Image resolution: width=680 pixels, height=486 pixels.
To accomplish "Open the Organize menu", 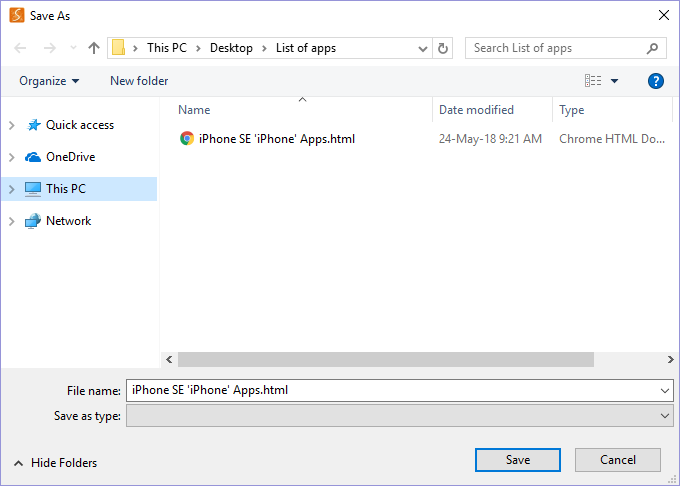I will 49,81.
